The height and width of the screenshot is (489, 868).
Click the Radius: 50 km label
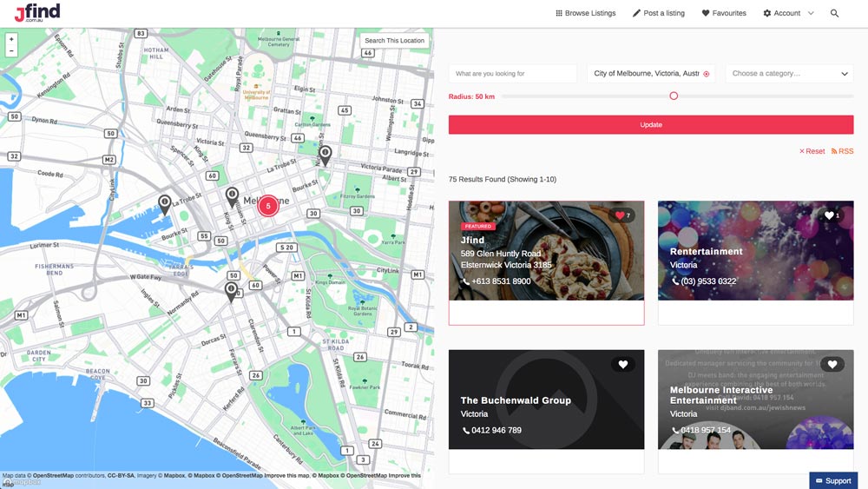tap(471, 96)
